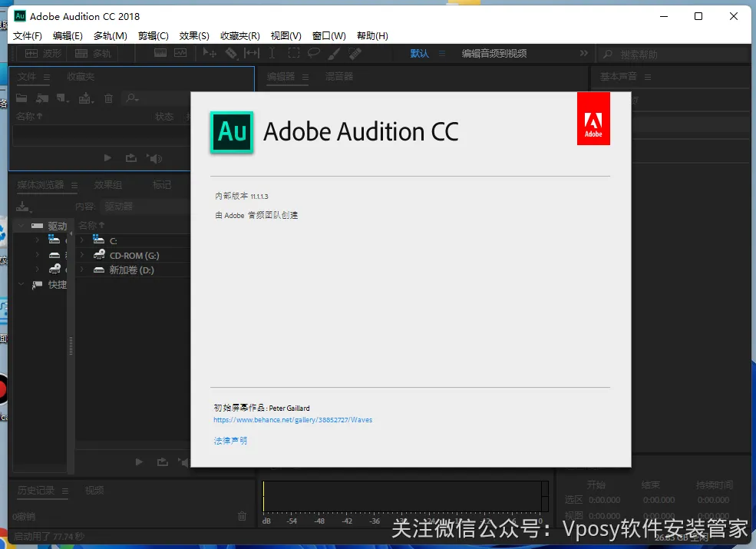This screenshot has width=756, height=549.
Task: Click the CD-ROM (G:) disc icon
Action: (x=99, y=254)
